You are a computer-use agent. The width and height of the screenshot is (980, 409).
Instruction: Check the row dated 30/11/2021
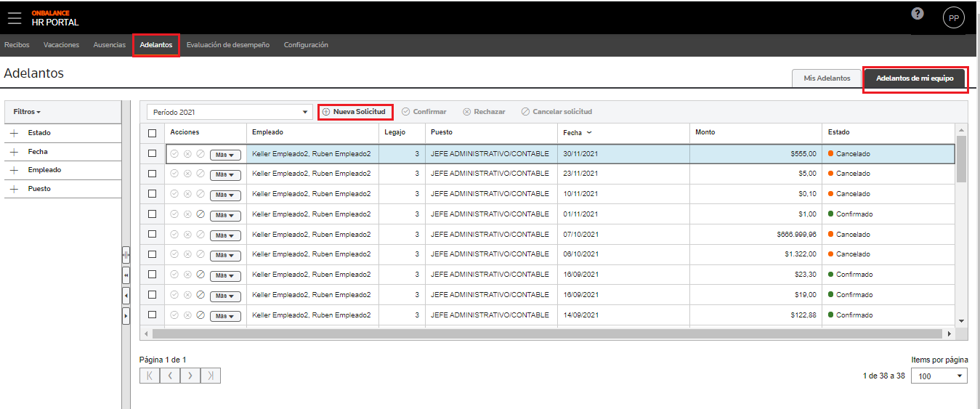coord(152,153)
